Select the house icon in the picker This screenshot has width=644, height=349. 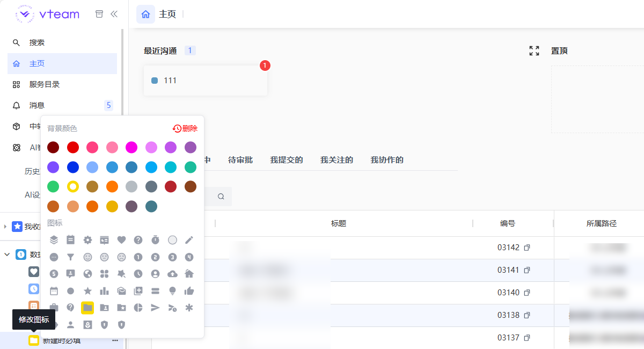coord(189,274)
